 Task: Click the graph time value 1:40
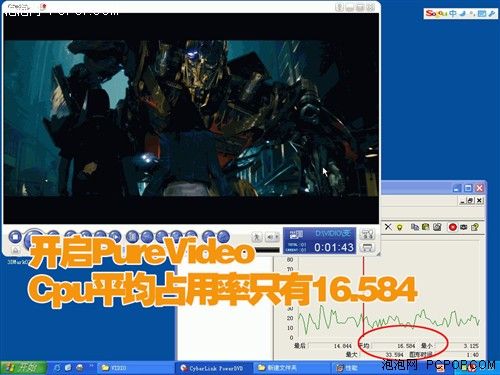[473, 354]
